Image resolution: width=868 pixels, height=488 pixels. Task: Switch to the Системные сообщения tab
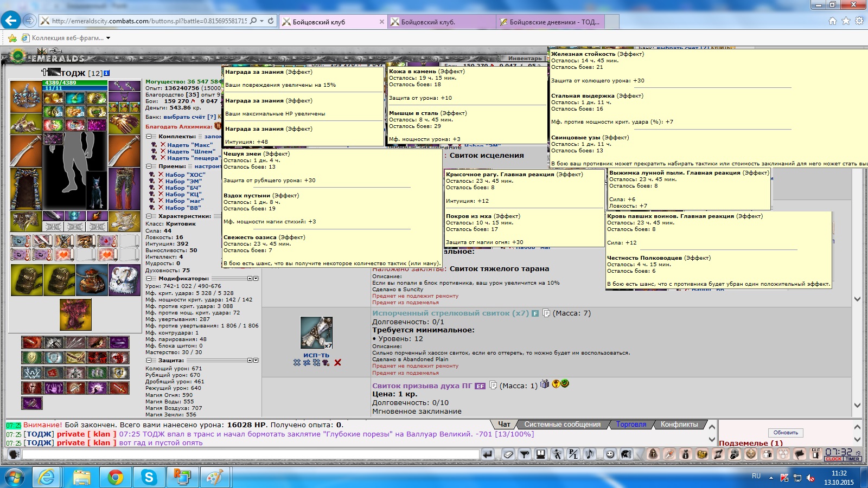[562, 425]
